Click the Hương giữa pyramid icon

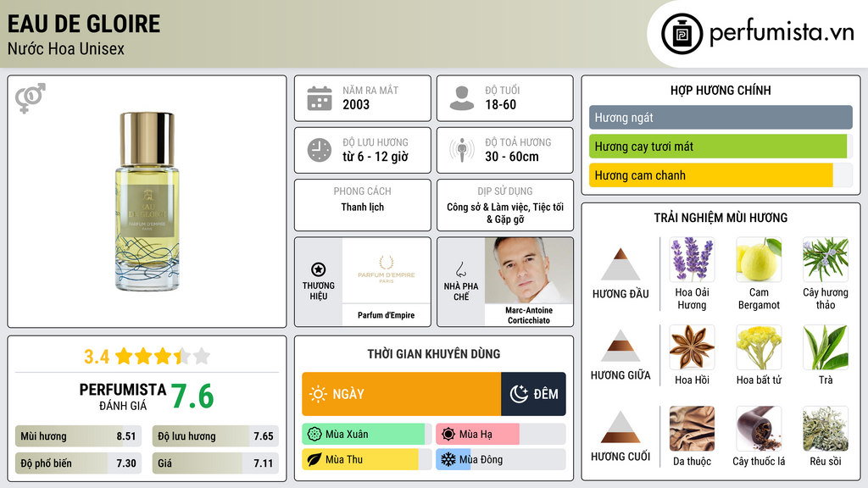point(620,346)
